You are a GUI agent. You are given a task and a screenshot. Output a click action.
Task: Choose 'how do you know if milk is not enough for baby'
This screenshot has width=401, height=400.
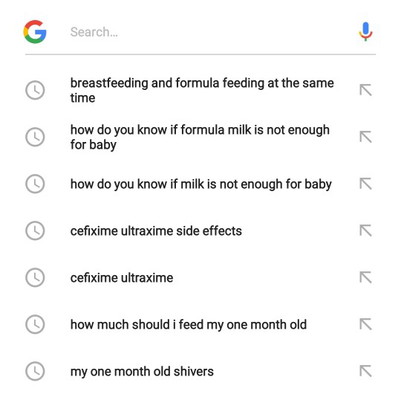[201, 184]
